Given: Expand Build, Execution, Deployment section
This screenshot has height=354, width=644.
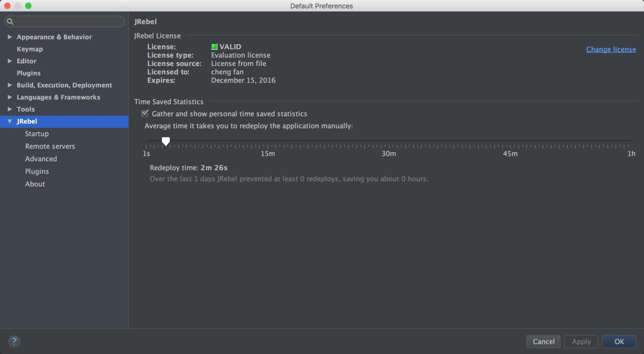Looking at the screenshot, I should (x=10, y=85).
